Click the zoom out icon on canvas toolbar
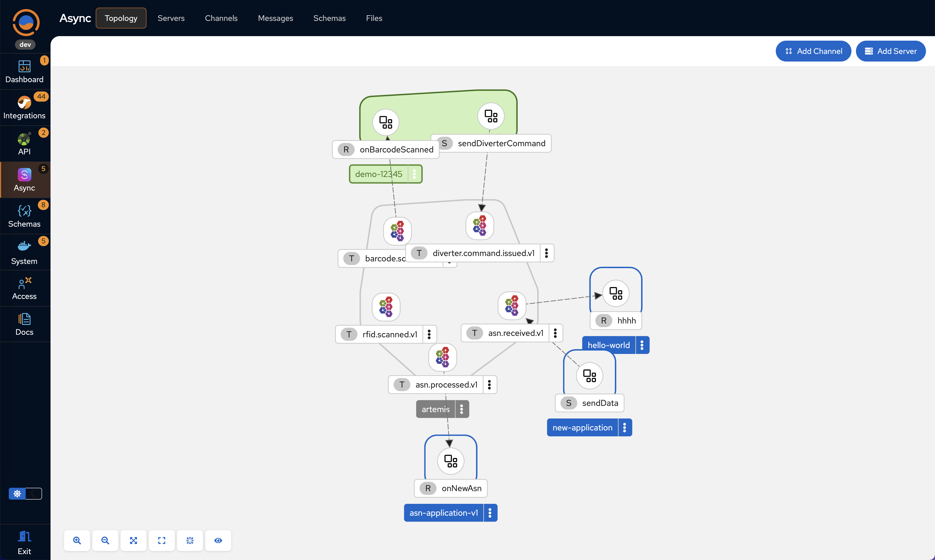Image resolution: width=935 pixels, height=560 pixels. click(105, 540)
